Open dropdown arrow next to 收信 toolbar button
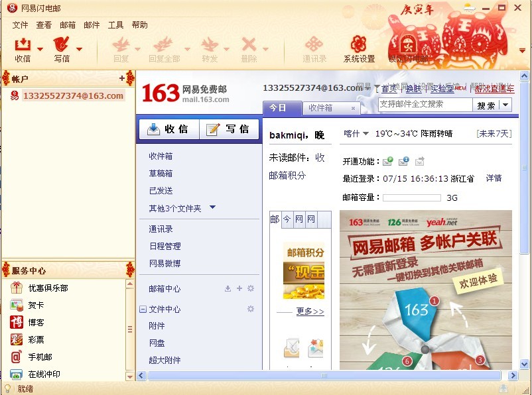The width and height of the screenshot is (532, 395). pyautogui.click(x=40, y=49)
